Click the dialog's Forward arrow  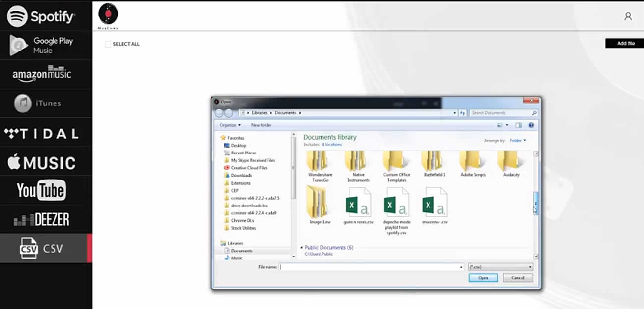coord(229,113)
